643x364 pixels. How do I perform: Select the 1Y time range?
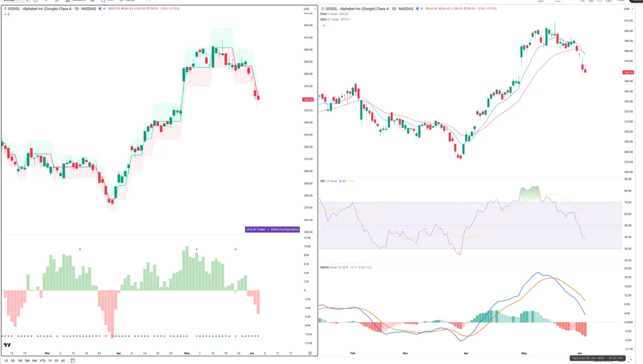click(50, 361)
